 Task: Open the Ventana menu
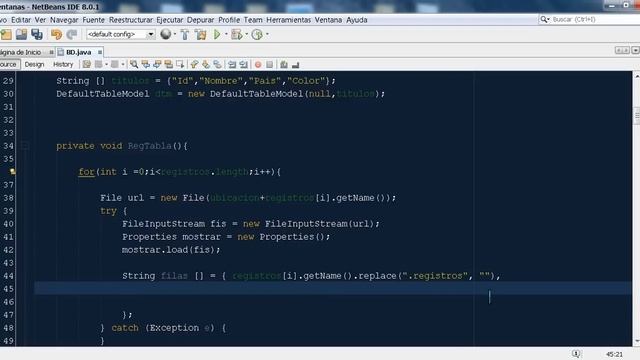(328, 20)
